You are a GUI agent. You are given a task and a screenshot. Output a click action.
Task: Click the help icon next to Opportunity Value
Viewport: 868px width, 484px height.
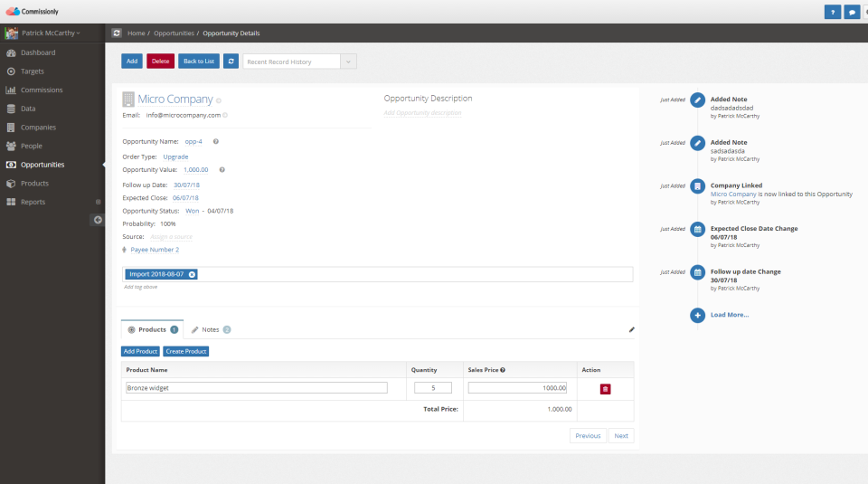pyautogui.click(x=222, y=169)
